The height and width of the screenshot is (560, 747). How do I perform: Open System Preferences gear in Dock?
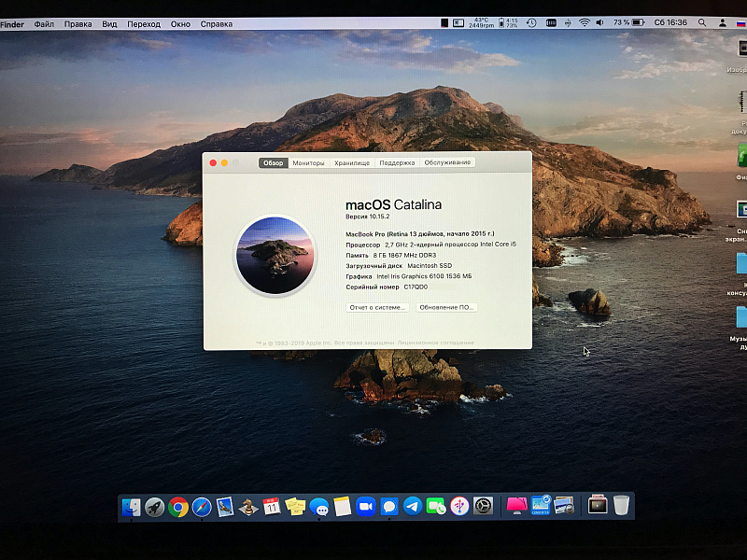coord(483,506)
